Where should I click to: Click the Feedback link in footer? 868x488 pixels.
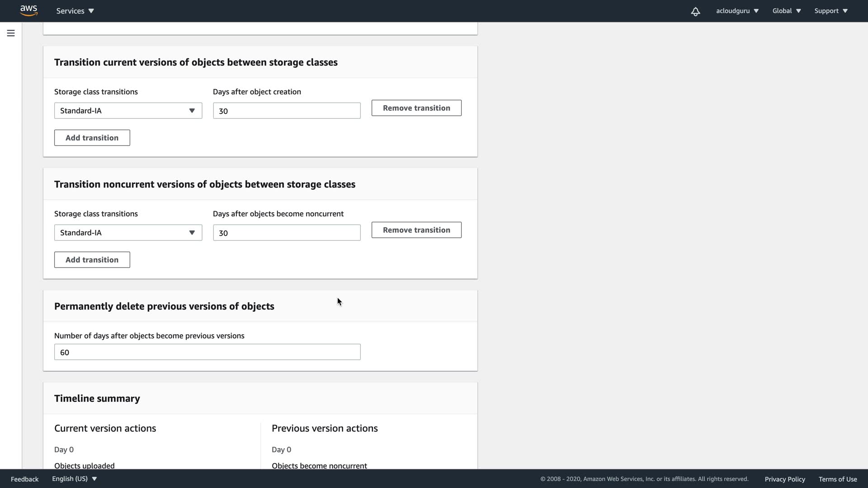[x=24, y=479]
